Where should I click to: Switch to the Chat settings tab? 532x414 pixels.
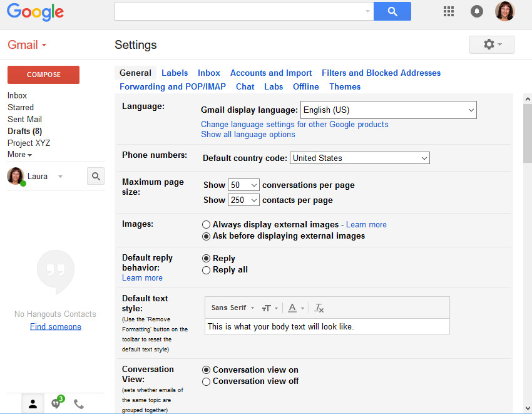pyautogui.click(x=245, y=86)
